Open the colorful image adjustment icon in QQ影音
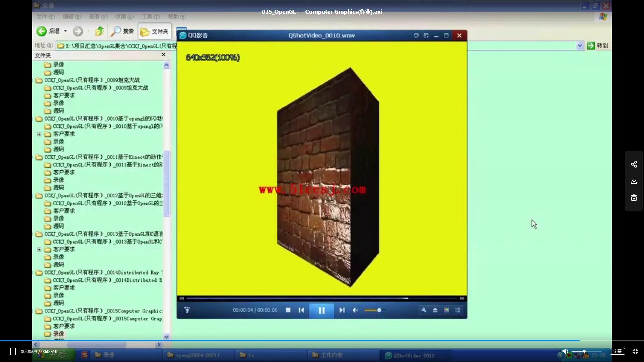 click(x=446, y=310)
